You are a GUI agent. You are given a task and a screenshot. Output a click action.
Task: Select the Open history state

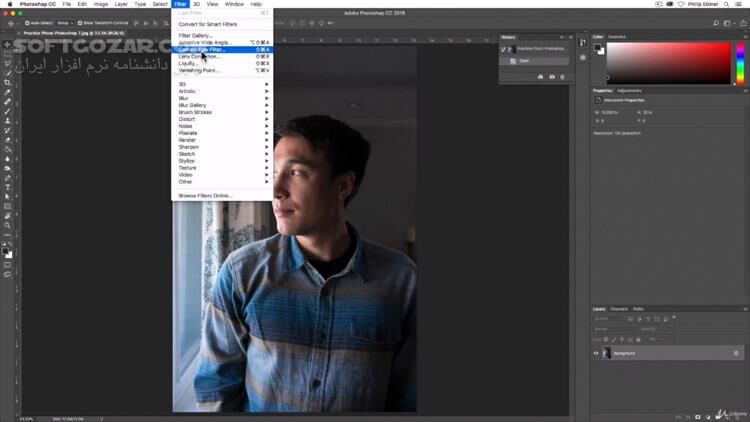pos(535,61)
